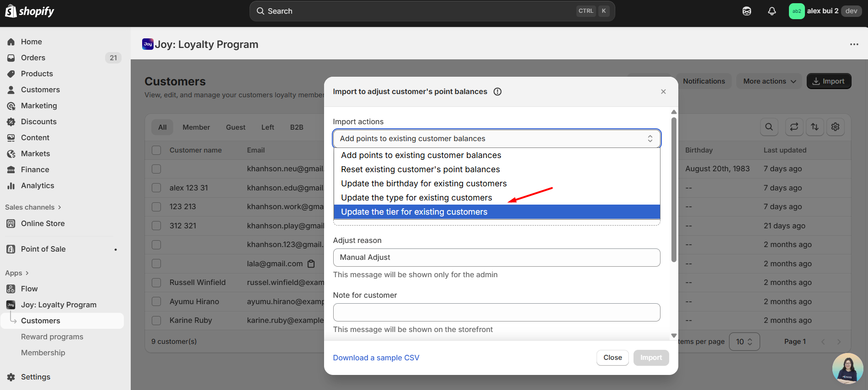
Task: Click the info icon beside import dialog title
Action: (497, 92)
